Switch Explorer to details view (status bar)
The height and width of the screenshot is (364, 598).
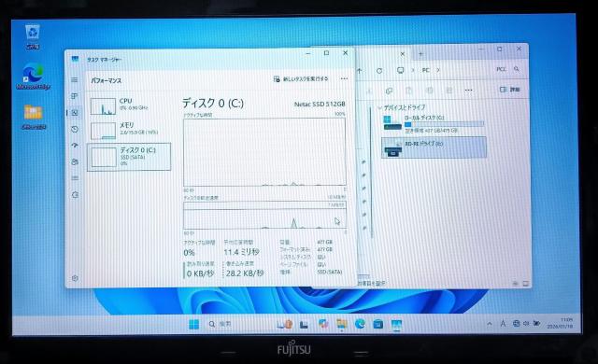coord(516,284)
